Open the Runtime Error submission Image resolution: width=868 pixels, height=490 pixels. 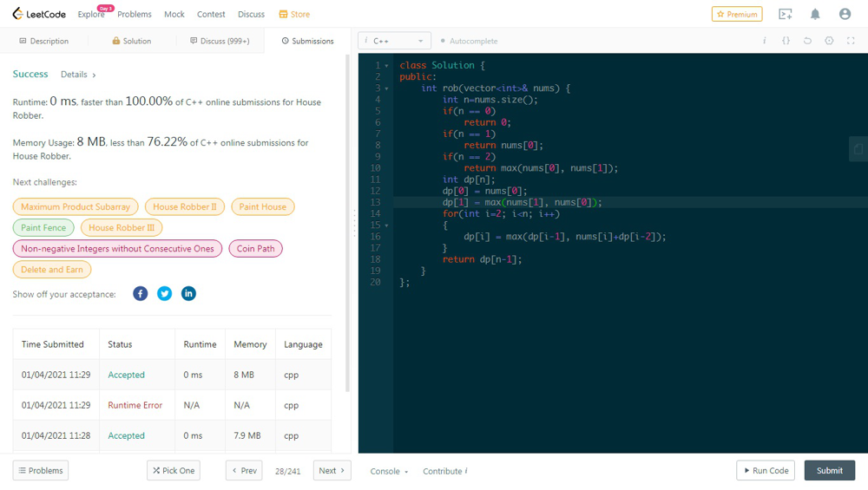point(135,405)
